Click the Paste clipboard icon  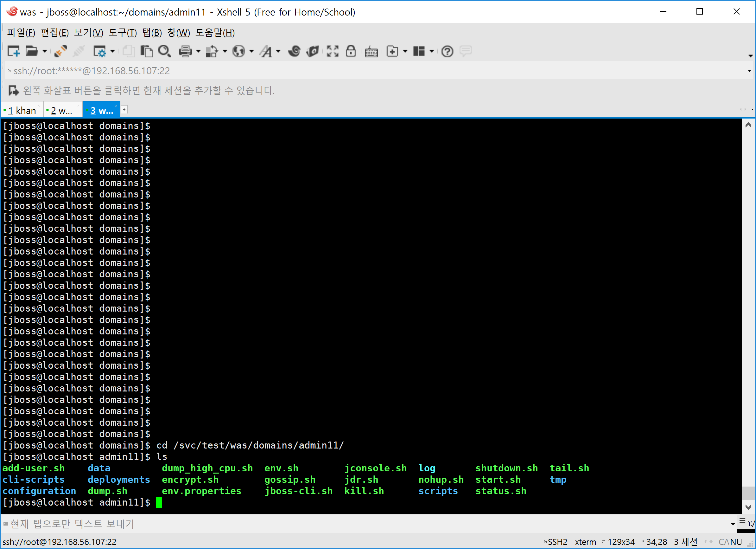point(146,51)
